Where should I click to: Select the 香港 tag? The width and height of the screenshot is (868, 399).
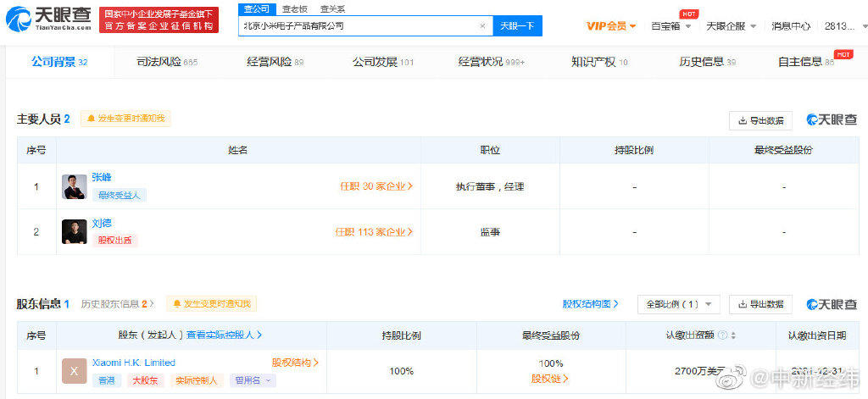tap(107, 380)
